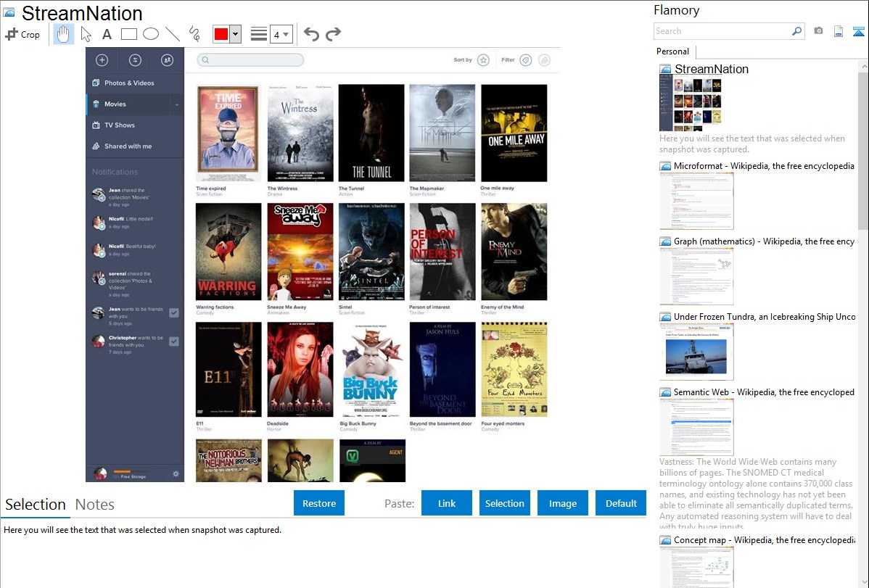The width and height of the screenshot is (869, 588).
Task: Open the color picker dropdown arrow
Action: (236, 34)
